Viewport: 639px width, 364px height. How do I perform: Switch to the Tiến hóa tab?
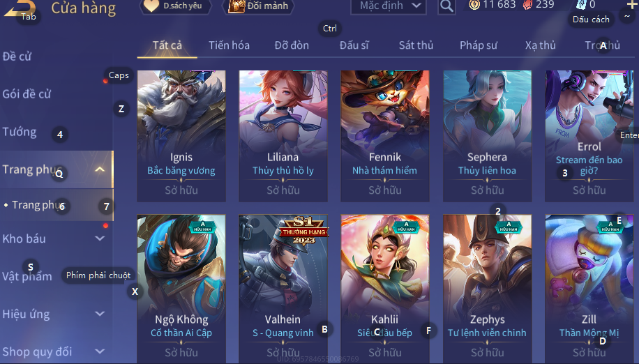tap(229, 45)
